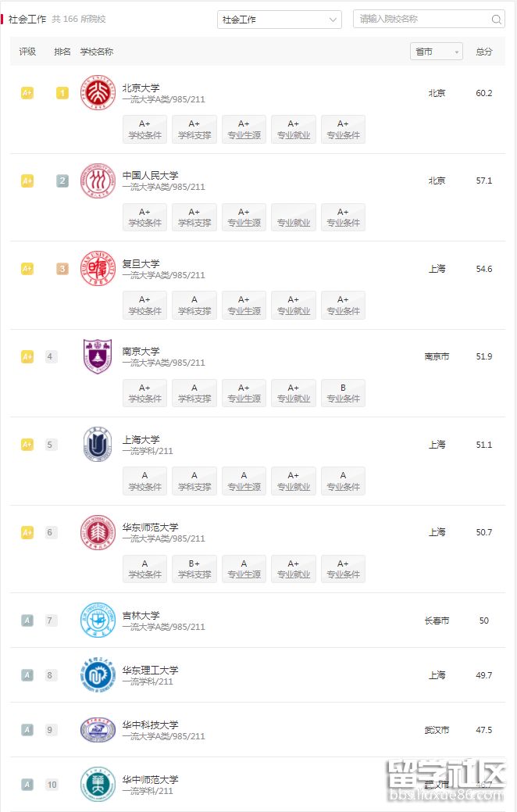
Task: Click 北京大学's 学校条件 A+ rating box
Action: pyautogui.click(x=144, y=130)
